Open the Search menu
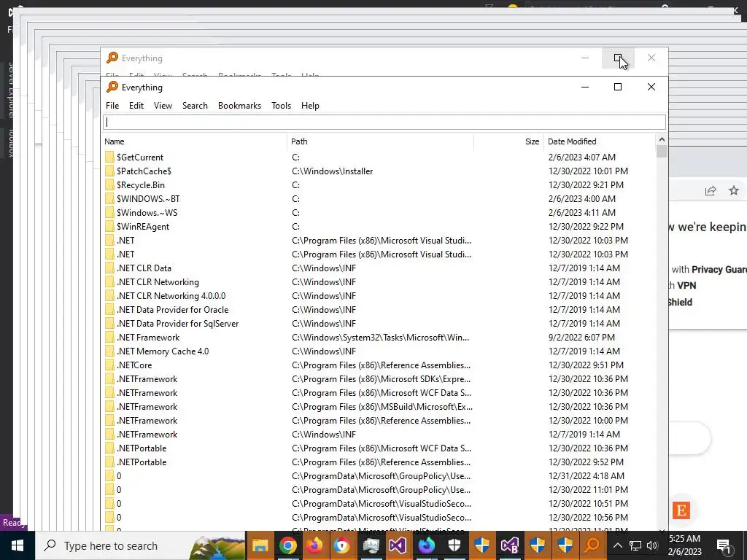Viewport: 747px width, 560px height. [195, 106]
